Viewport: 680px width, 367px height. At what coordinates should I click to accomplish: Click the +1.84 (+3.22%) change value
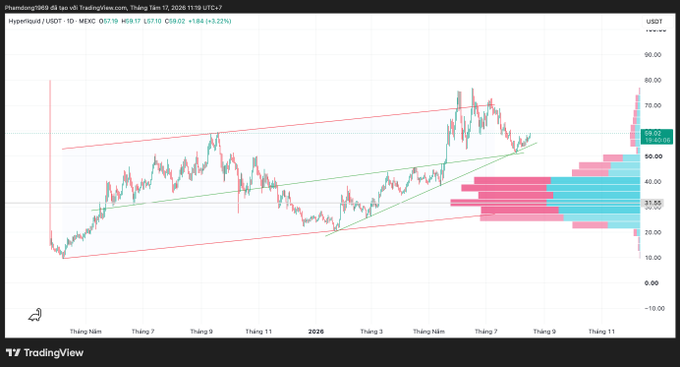(209, 21)
